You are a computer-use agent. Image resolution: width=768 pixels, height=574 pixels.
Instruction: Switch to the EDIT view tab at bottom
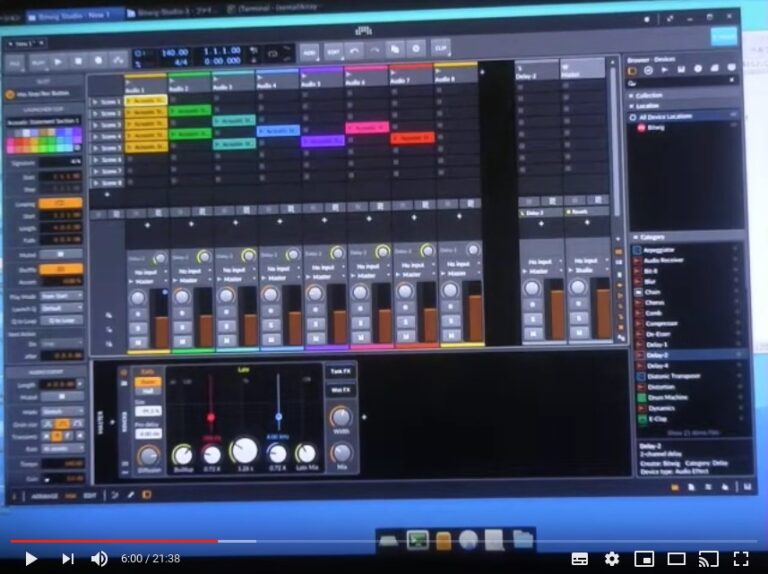[x=90, y=496]
